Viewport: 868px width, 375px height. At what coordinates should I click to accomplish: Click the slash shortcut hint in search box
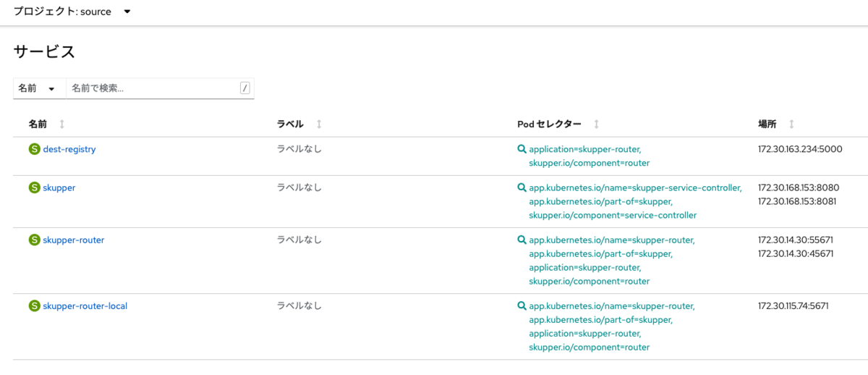coord(244,88)
